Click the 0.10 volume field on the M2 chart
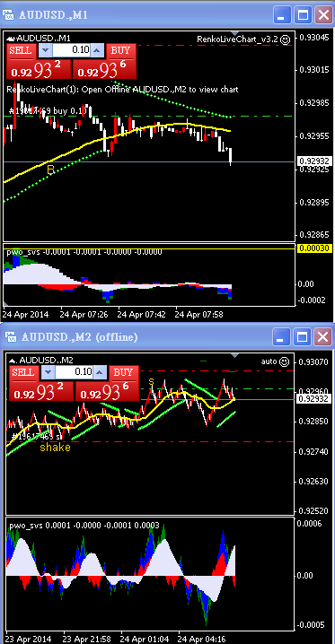 click(74, 373)
